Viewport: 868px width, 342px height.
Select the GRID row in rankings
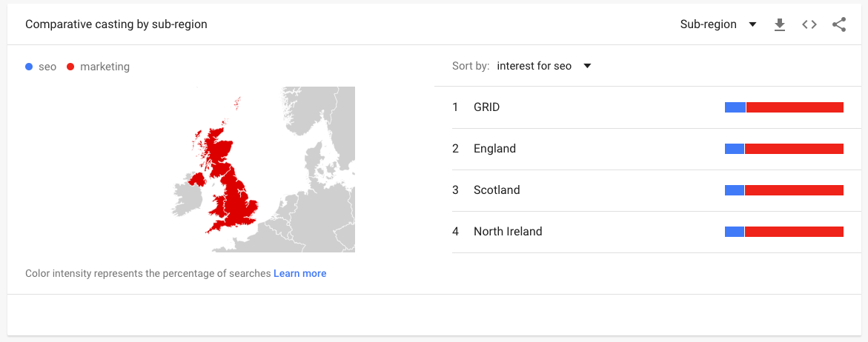[x=649, y=107]
